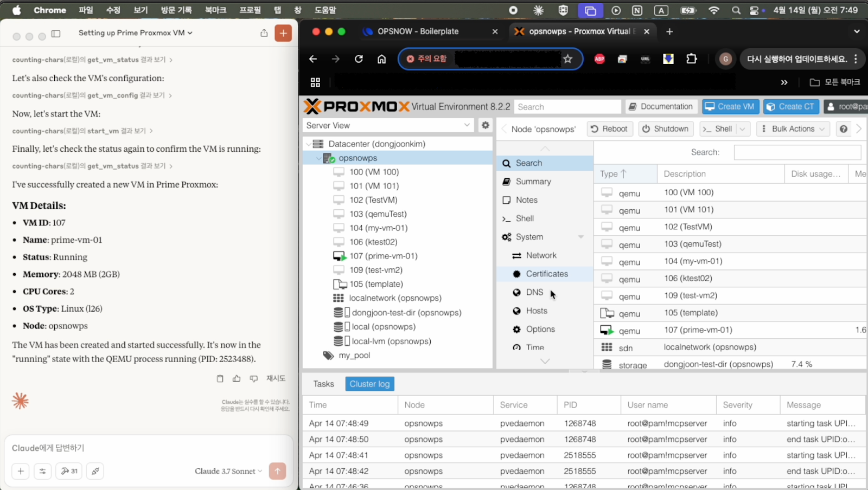Open the Chrome home page icon
Screen dimensions: 868x490
(382, 59)
